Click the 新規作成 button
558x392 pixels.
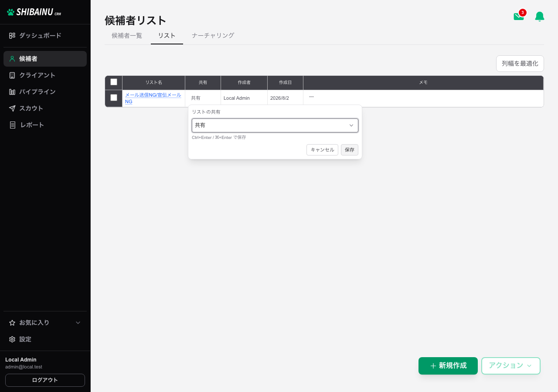(448, 366)
